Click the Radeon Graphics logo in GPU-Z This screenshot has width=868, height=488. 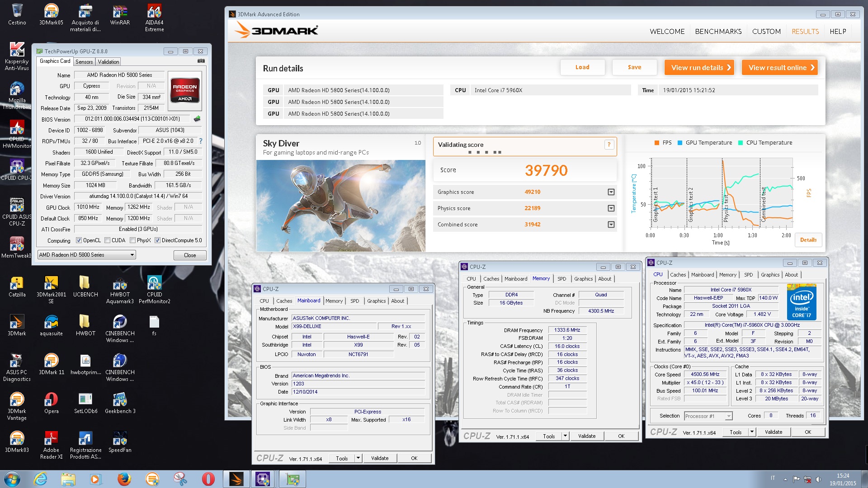coord(185,91)
